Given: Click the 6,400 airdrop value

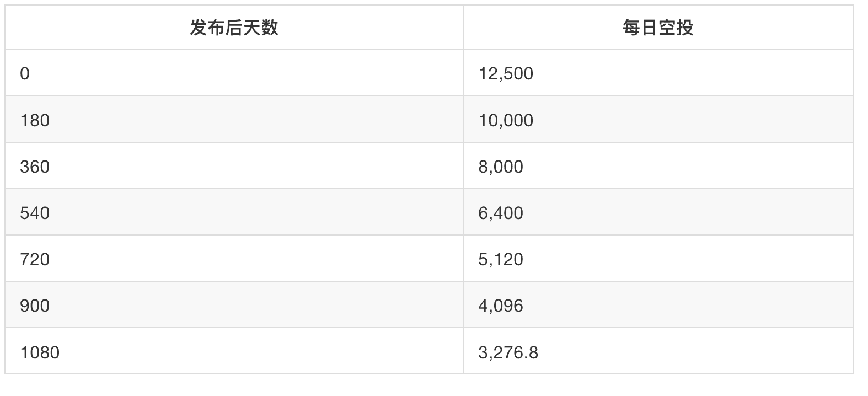Looking at the screenshot, I should (x=658, y=212).
